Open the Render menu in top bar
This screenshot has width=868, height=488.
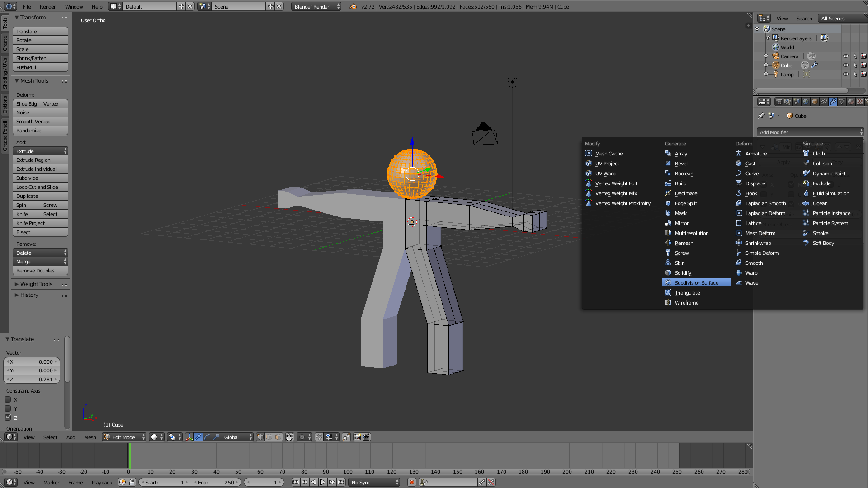47,6
